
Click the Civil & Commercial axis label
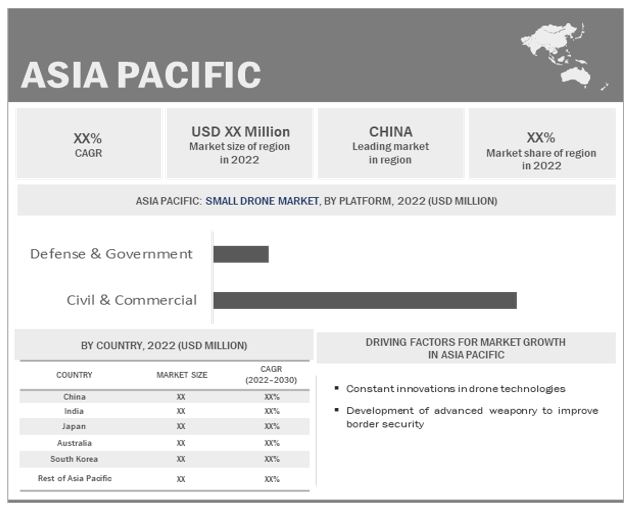(131, 300)
